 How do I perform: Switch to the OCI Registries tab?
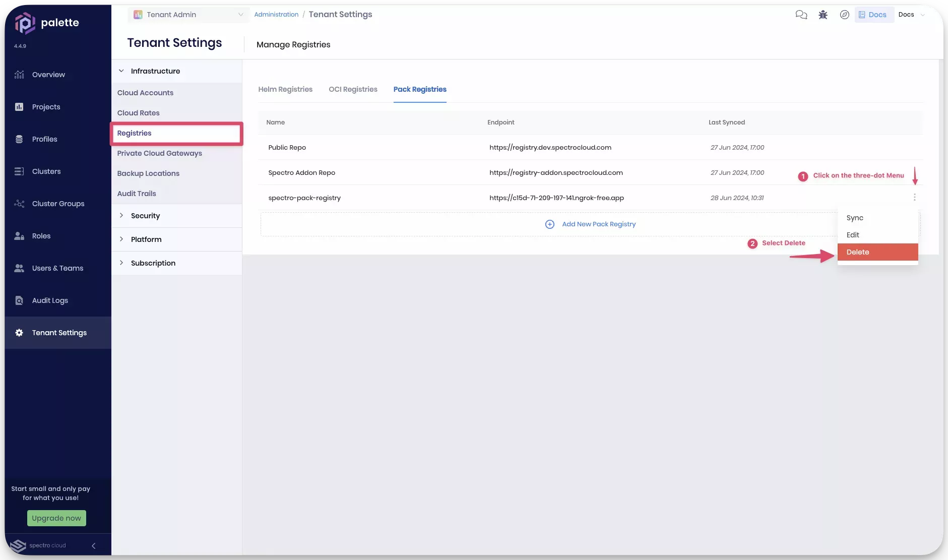pyautogui.click(x=353, y=89)
